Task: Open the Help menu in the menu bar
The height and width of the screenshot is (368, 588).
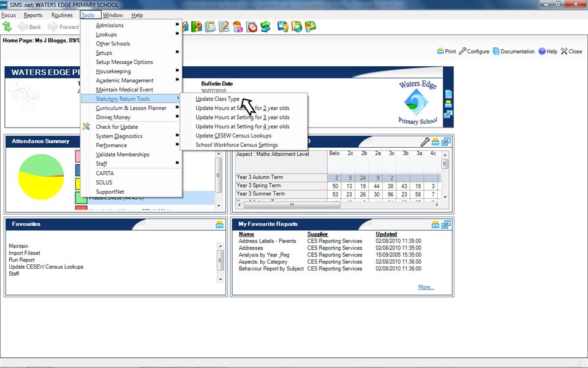Action: (x=137, y=15)
